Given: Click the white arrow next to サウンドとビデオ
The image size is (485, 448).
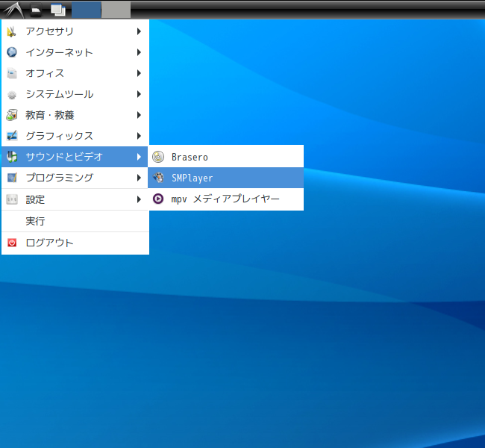Looking at the screenshot, I should click(x=139, y=157).
